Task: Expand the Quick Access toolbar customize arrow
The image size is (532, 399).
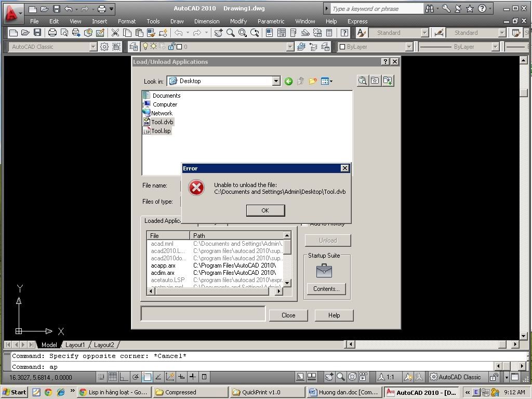Action: (111, 9)
